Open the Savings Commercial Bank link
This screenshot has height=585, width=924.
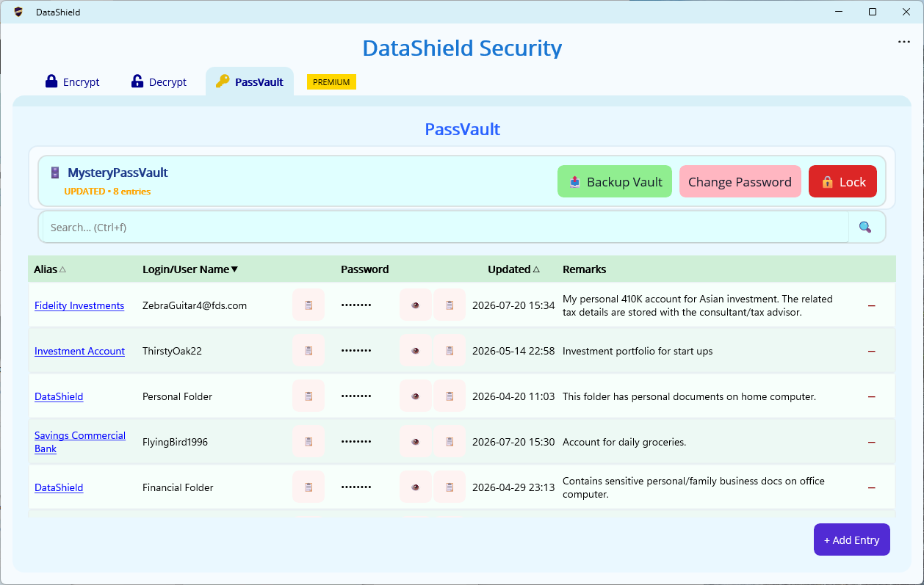point(80,442)
